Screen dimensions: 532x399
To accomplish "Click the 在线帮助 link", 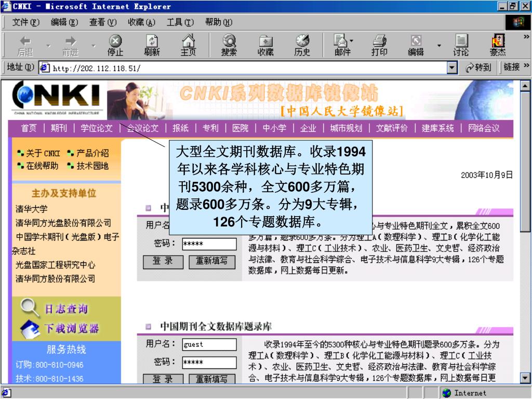I will coord(42,166).
